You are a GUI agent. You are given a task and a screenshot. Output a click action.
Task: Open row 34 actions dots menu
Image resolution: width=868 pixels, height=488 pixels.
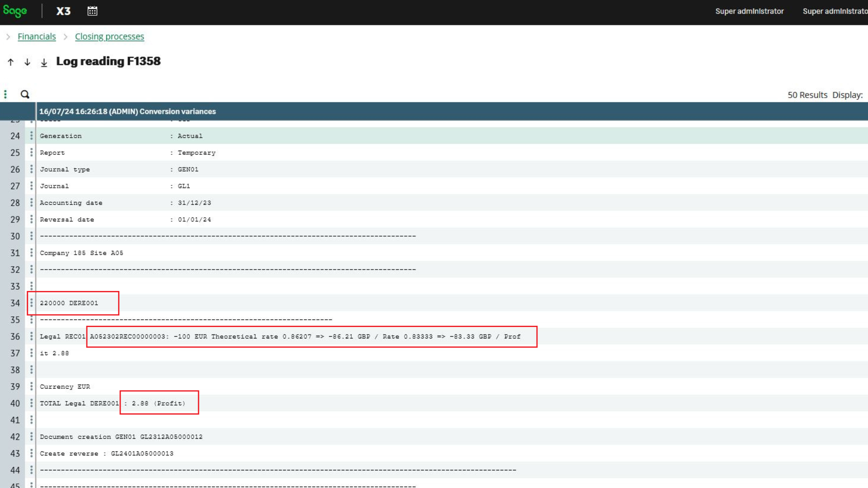[31, 303]
